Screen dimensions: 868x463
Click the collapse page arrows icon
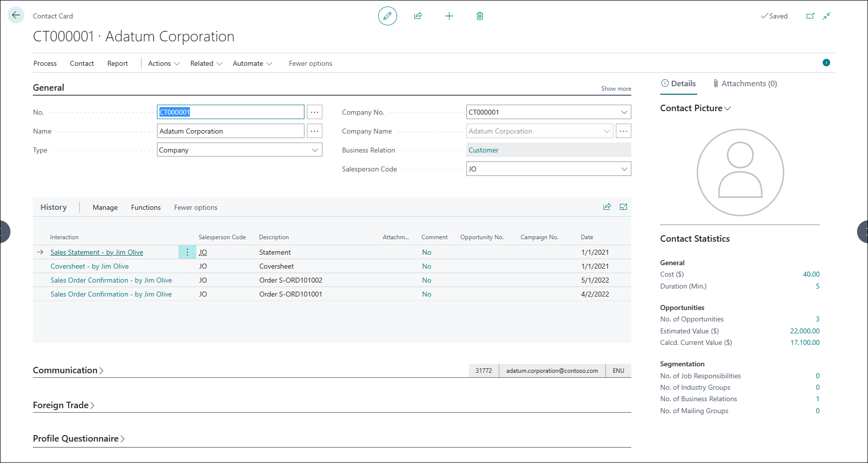click(827, 16)
